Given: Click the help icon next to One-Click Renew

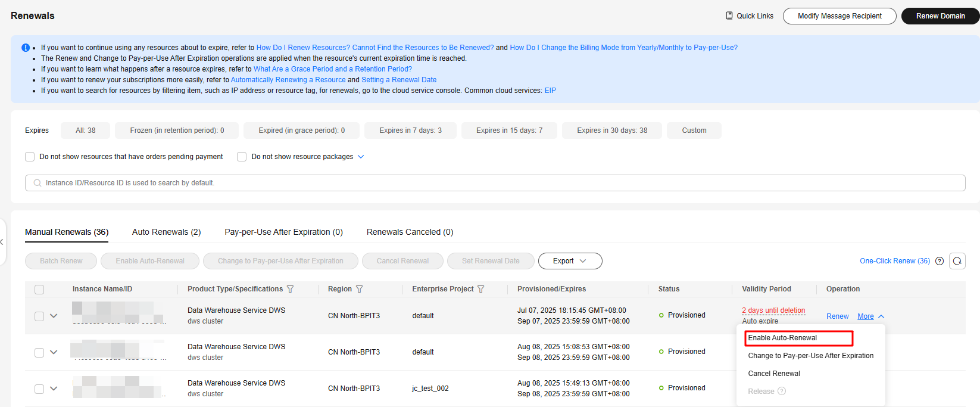Looking at the screenshot, I should pyautogui.click(x=940, y=261).
